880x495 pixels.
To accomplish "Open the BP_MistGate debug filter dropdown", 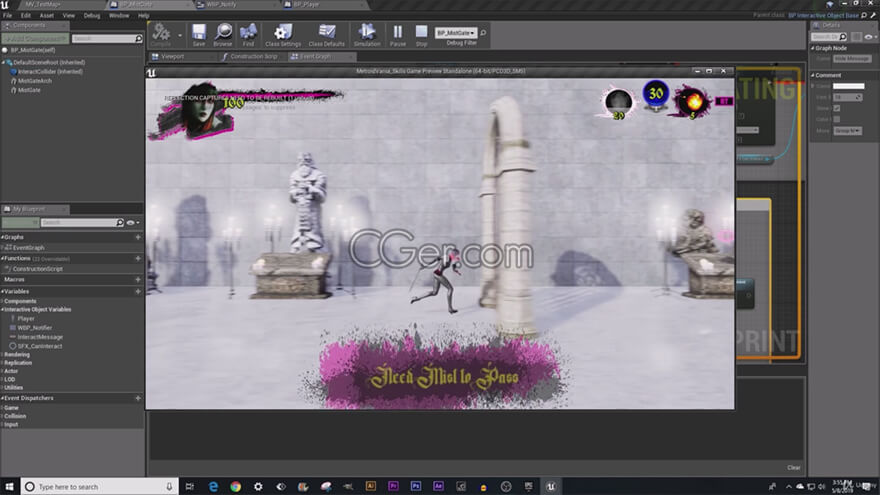I will (x=456, y=33).
